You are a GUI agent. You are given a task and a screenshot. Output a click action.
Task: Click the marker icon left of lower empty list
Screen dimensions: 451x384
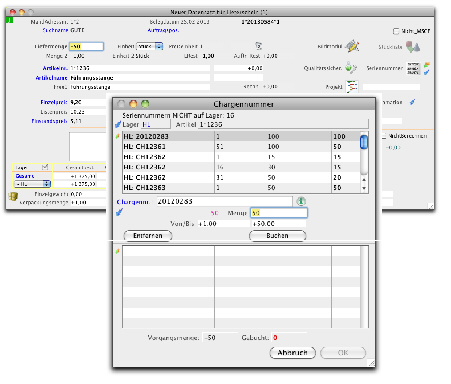[x=117, y=251]
